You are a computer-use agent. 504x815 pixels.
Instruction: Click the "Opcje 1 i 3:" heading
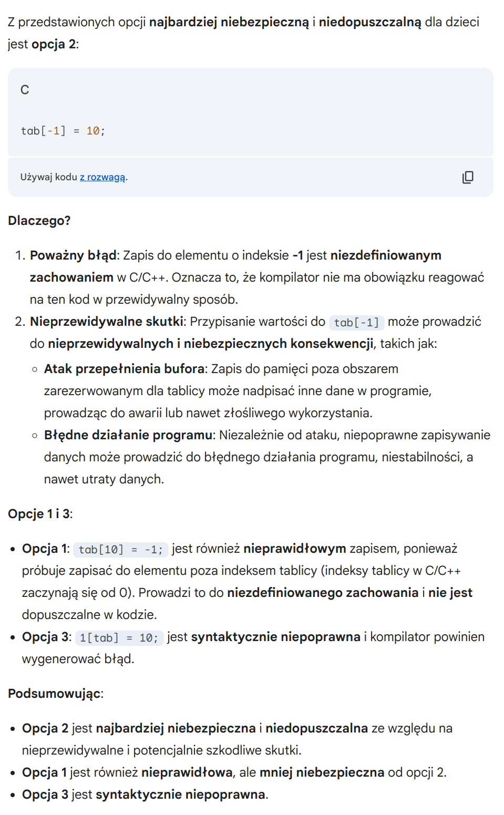point(40,514)
